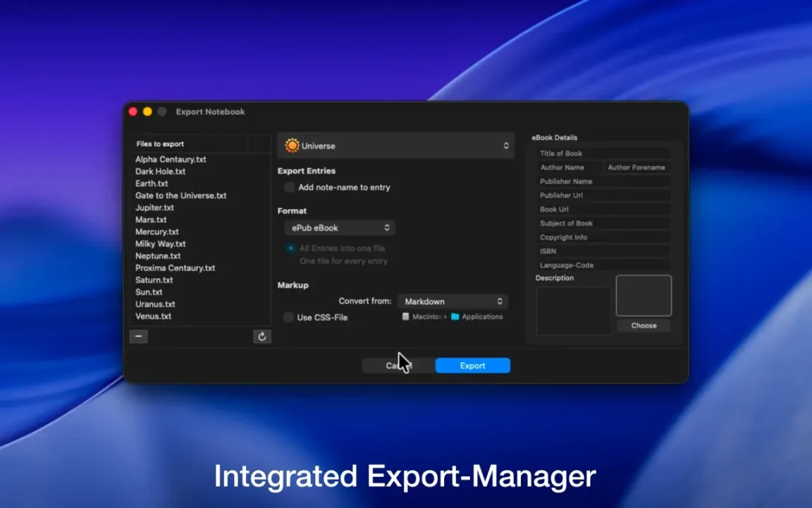Open the ePub eBook format dropdown
The image size is (812, 508).
[x=340, y=228]
